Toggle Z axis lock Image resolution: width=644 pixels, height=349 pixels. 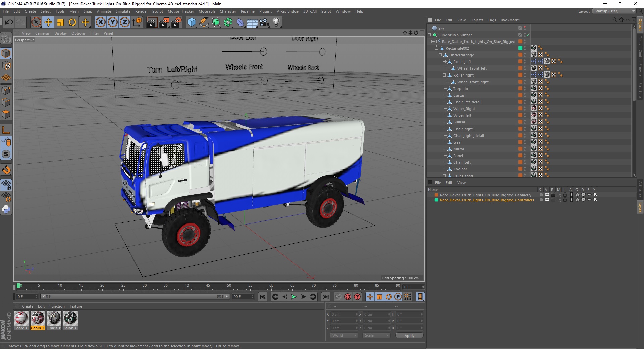[125, 22]
